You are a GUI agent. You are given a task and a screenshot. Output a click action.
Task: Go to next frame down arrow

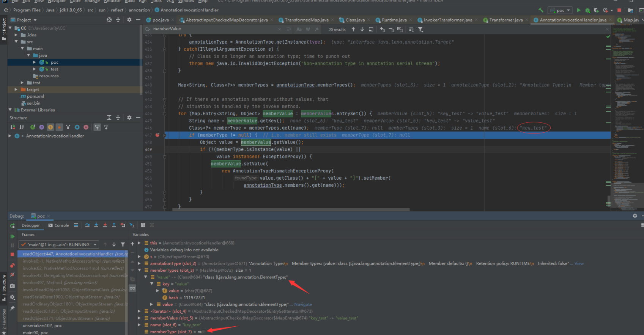pos(114,244)
